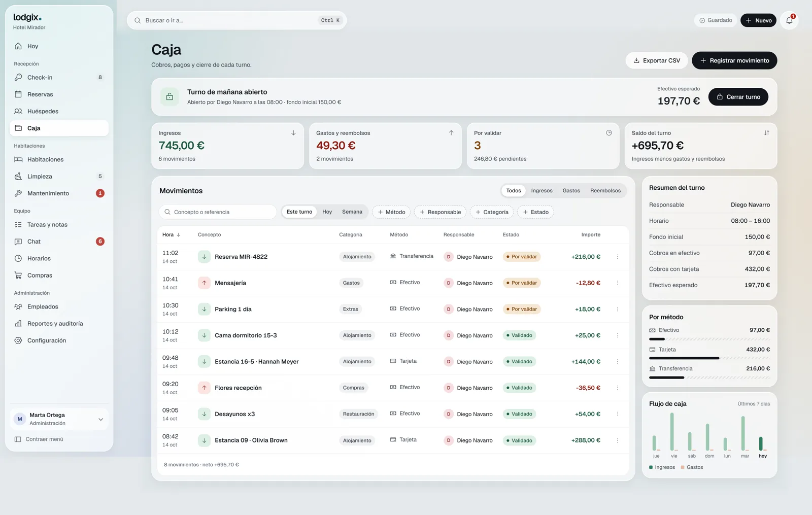This screenshot has height=515, width=812.
Task: Open row menu for Reserva MIR-4822
Action: [617, 257]
